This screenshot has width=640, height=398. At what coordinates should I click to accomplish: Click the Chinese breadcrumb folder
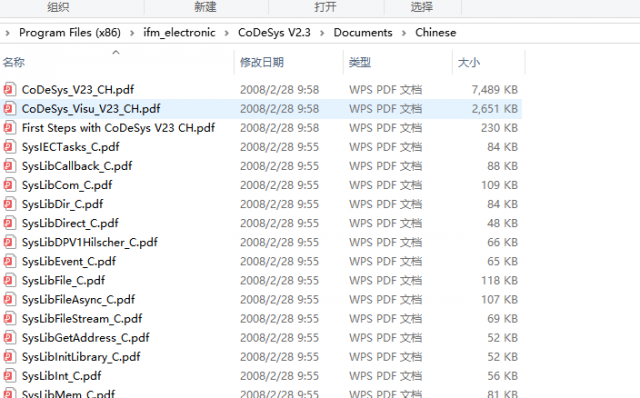[436, 33]
